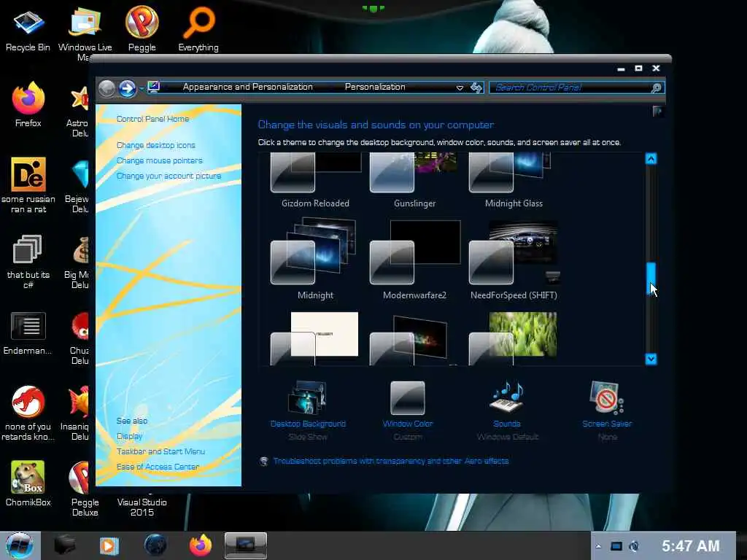
Task: Click Change desktop icons link
Action: [x=156, y=145]
